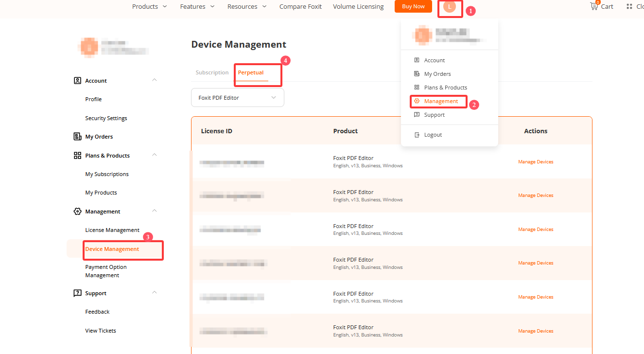Image resolution: width=644 pixels, height=354 pixels.
Task: Open Feedback under Support
Action: (x=97, y=312)
